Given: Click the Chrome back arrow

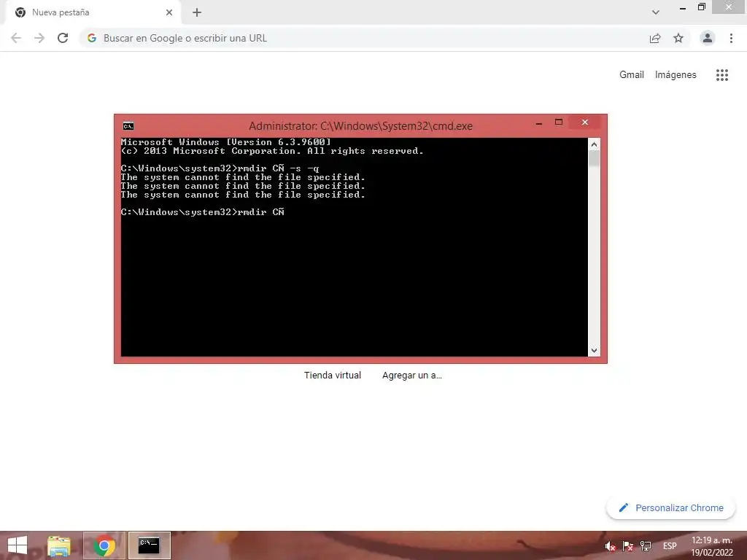Looking at the screenshot, I should pyautogui.click(x=16, y=38).
